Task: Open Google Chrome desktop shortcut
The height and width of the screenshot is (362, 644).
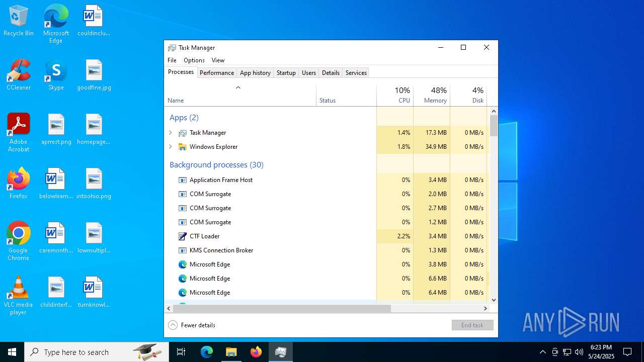Action: pyautogui.click(x=19, y=241)
